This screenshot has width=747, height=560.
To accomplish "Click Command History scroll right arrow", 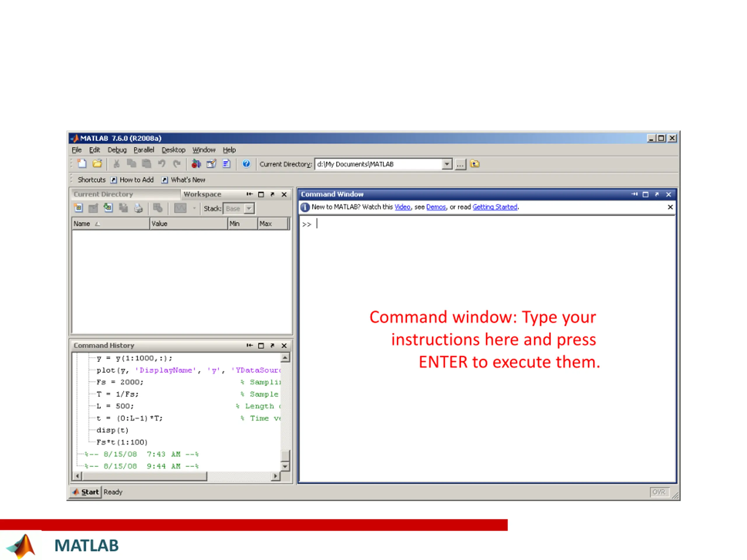I will tap(275, 476).
